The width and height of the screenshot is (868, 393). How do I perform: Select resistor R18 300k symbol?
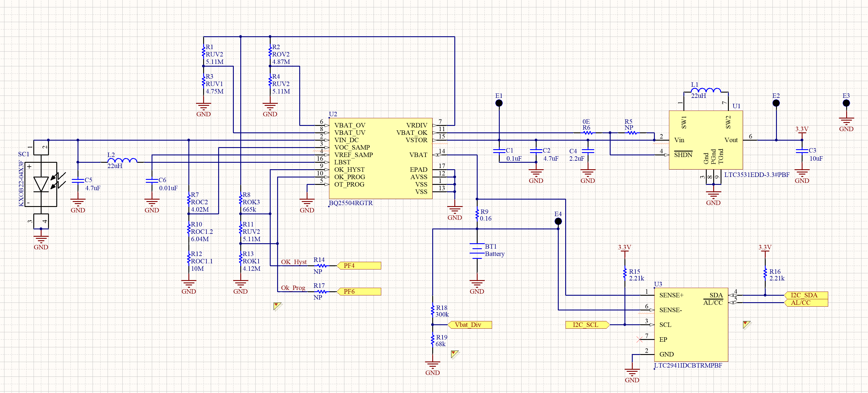[x=433, y=310]
